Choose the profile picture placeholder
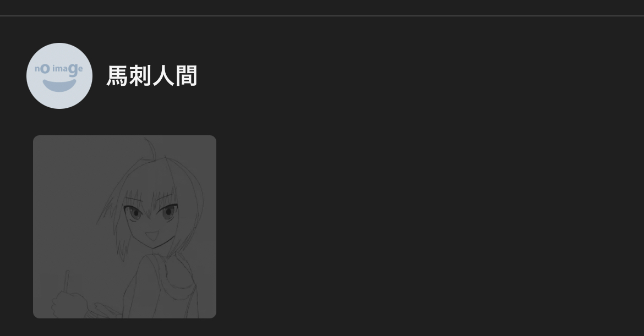644x336 pixels. click(x=59, y=76)
